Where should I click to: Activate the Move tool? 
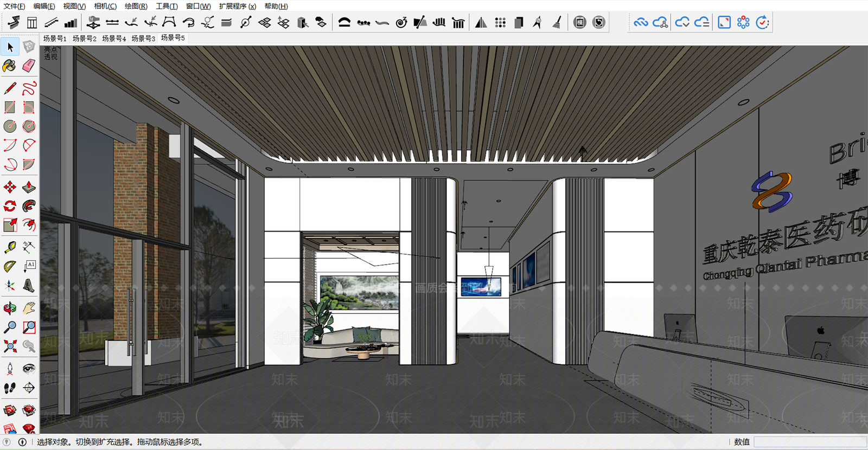coord(10,187)
